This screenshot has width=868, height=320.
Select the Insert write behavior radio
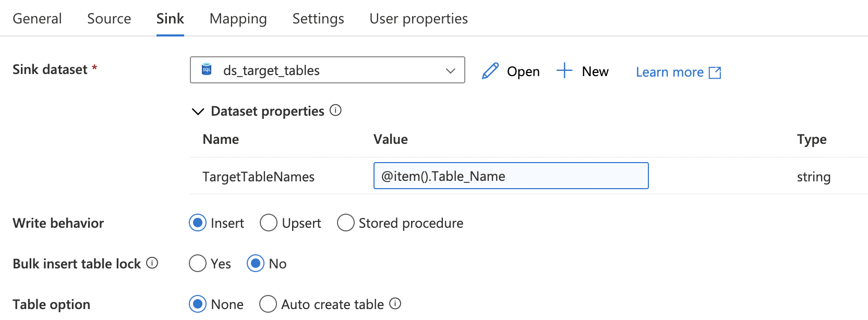198,223
